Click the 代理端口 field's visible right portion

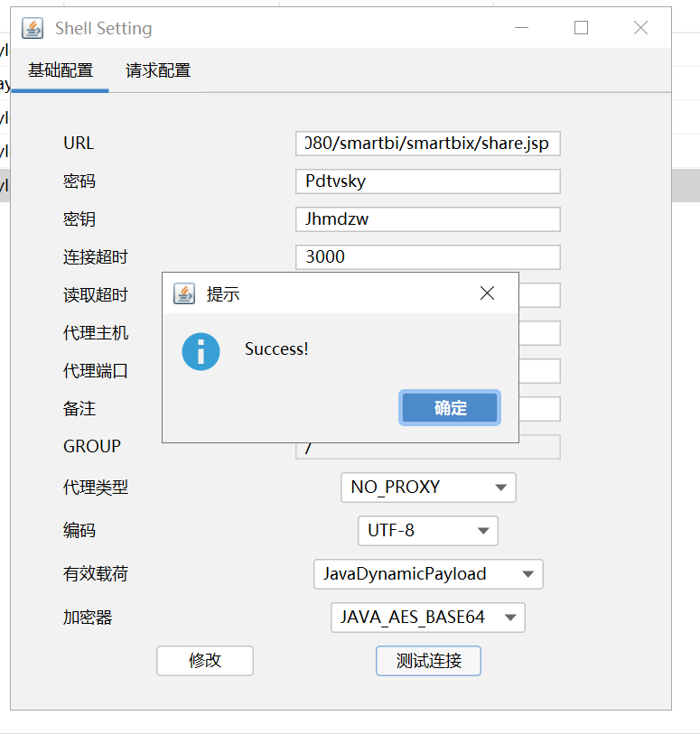(540, 371)
